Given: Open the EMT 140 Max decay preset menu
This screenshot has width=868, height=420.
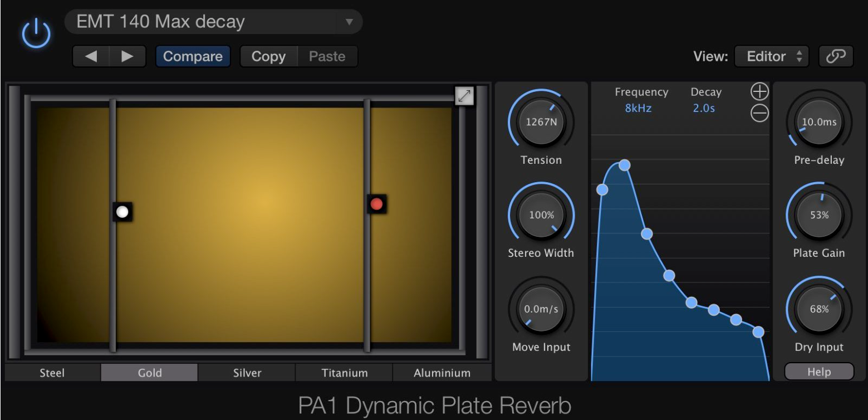Looking at the screenshot, I should 214,22.
